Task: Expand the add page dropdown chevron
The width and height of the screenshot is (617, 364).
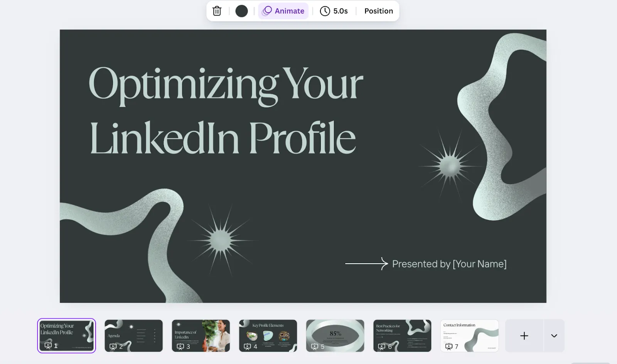Action: [x=554, y=335]
